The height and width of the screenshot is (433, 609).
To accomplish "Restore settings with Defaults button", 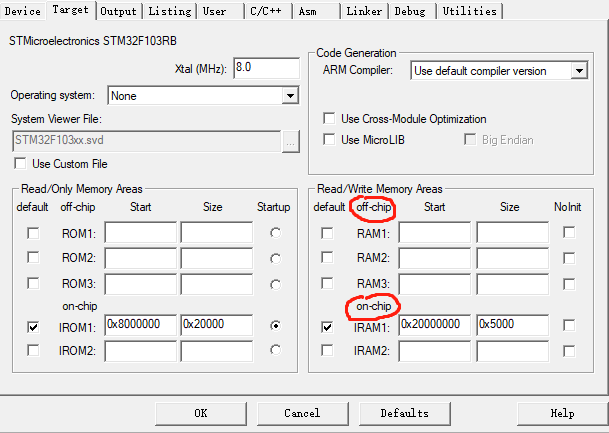I will (404, 413).
